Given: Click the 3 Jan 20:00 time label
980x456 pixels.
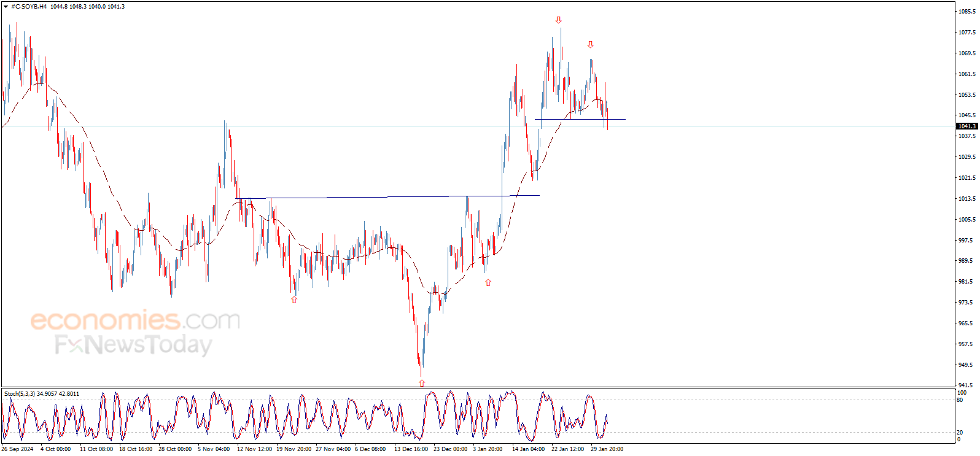Looking at the screenshot, I should [488, 449].
